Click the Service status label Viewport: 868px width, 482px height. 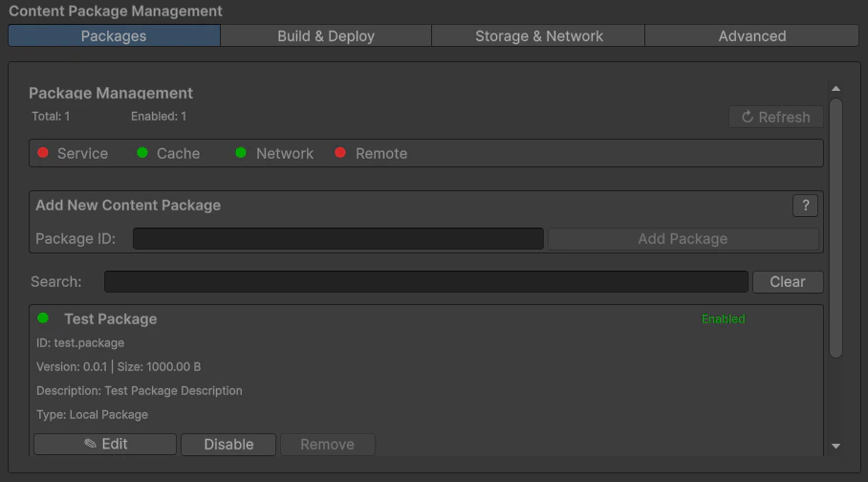[x=82, y=153]
